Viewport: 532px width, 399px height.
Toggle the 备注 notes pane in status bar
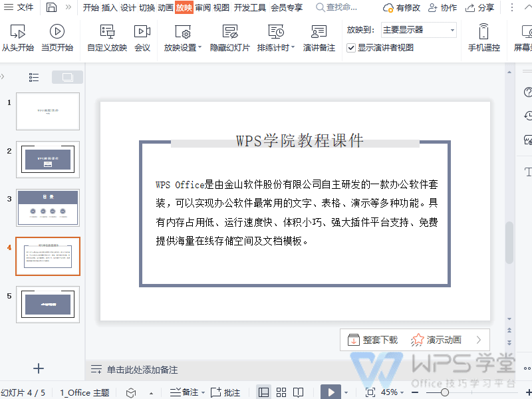tap(184, 392)
